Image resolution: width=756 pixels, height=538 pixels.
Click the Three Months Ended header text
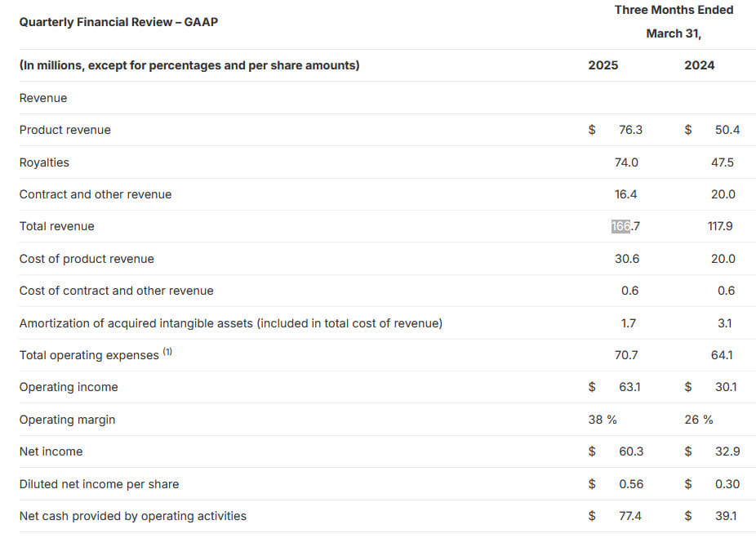point(674,10)
